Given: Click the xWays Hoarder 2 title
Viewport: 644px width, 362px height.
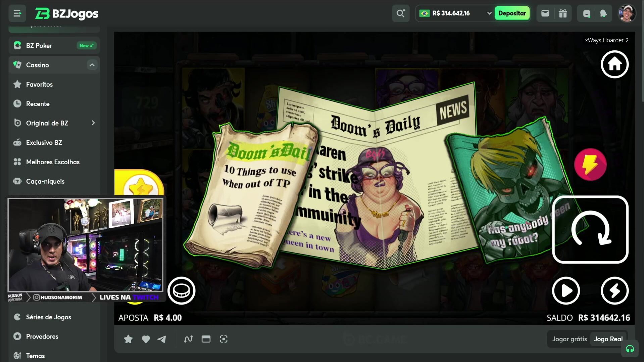Looking at the screenshot, I should click(606, 40).
